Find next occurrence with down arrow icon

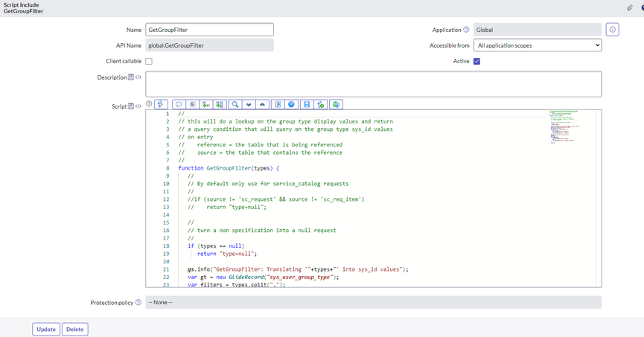point(249,104)
